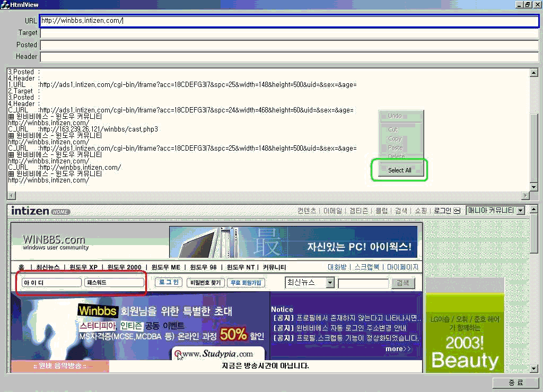Open the 매니아 커뮤니티 dropdown
Viewport: 543px width, 392px height.
521,211
